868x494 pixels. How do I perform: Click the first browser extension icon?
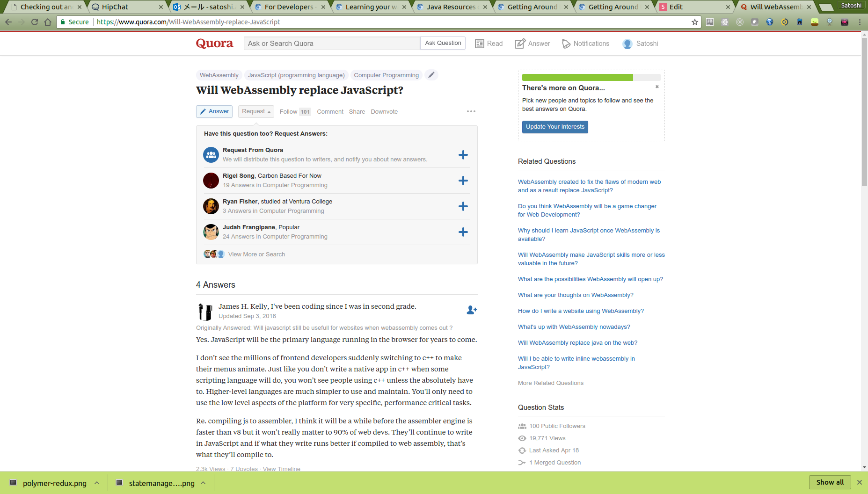pos(710,22)
